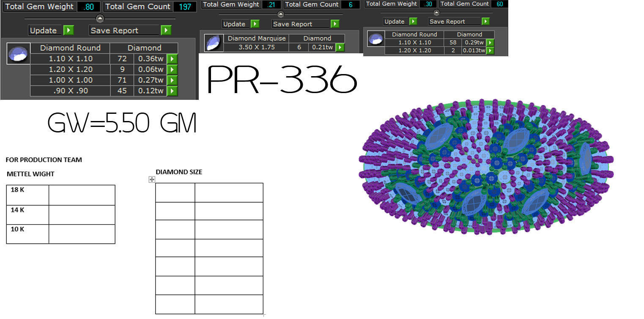Click green arrow on the 0.27tw row
Image resolution: width=644 pixels, height=319 pixels.
pos(172,80)
